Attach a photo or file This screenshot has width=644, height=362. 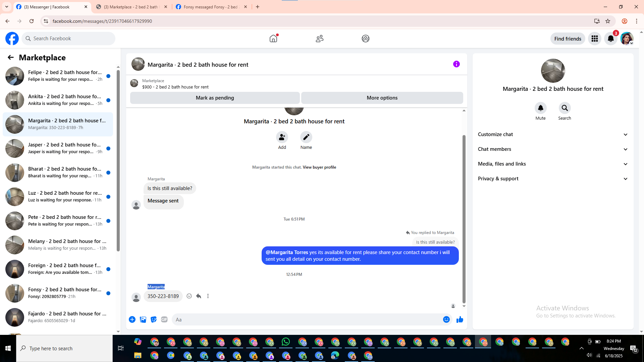point(143,319)
